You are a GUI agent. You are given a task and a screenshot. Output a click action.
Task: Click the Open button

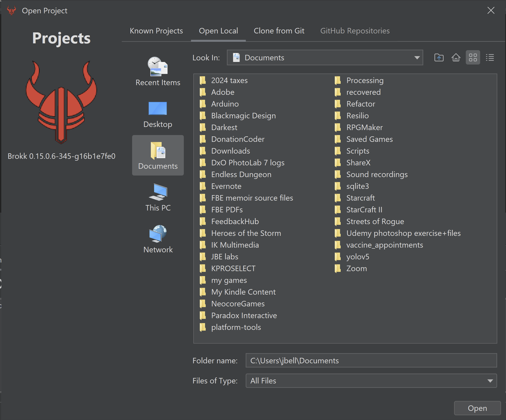(x=477, y=408)
